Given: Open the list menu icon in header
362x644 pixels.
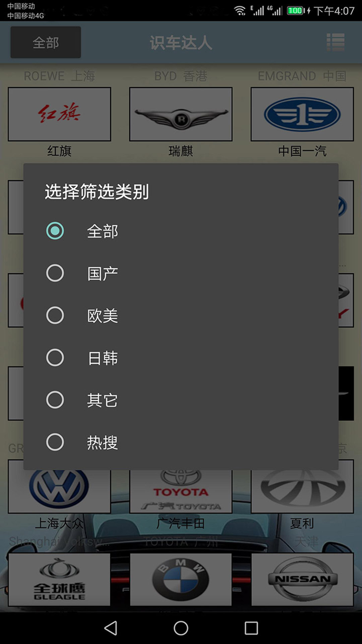Looking at the screenshot, I should pyautogui.click(x=336, y=42).
